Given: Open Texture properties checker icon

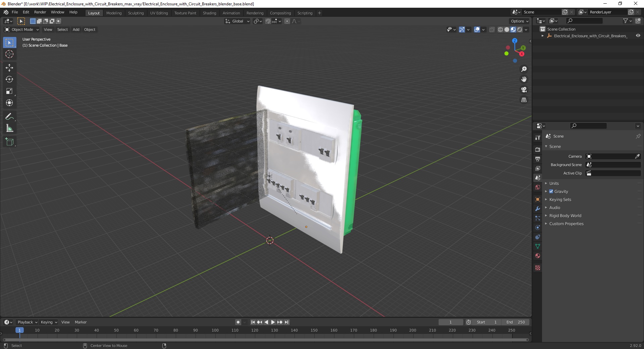Looking at the screenshot, I should tap(538, 268).
